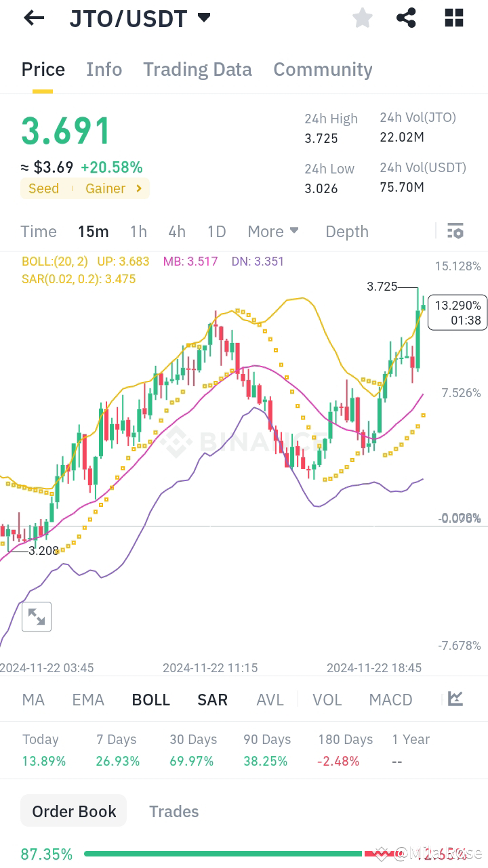Open the More timeframes dropdown
Image resolution: width=488 pixels, height=868 pixels.
(273, 231)
